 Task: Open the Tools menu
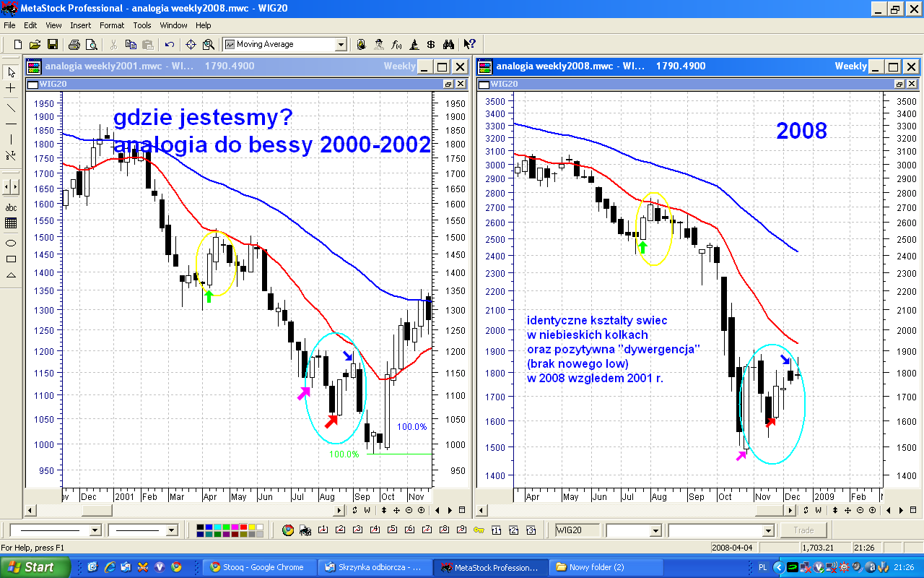click(x=142, y=25)
